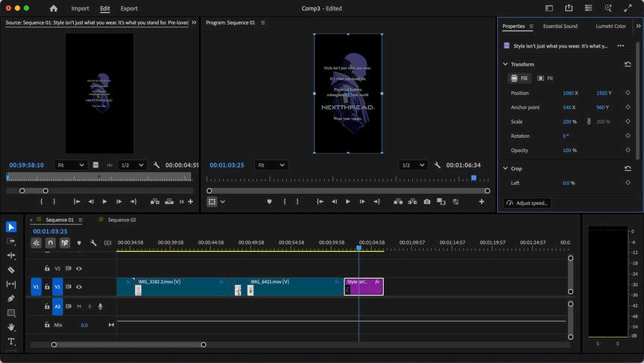Collapse the Crop section
Image resolution: width=644 pixels, height=363 pixels.
pyautogui.click(x=505, y=168)
